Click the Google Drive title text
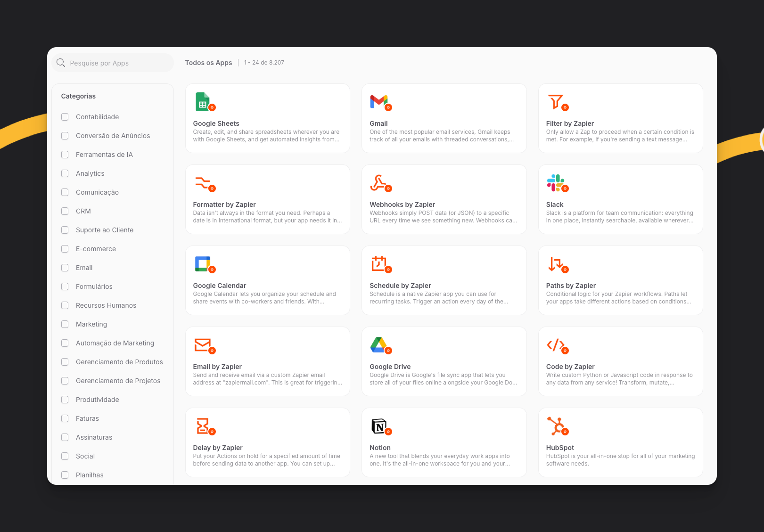The width and height of the screenshot is (764, 532). 390,367
